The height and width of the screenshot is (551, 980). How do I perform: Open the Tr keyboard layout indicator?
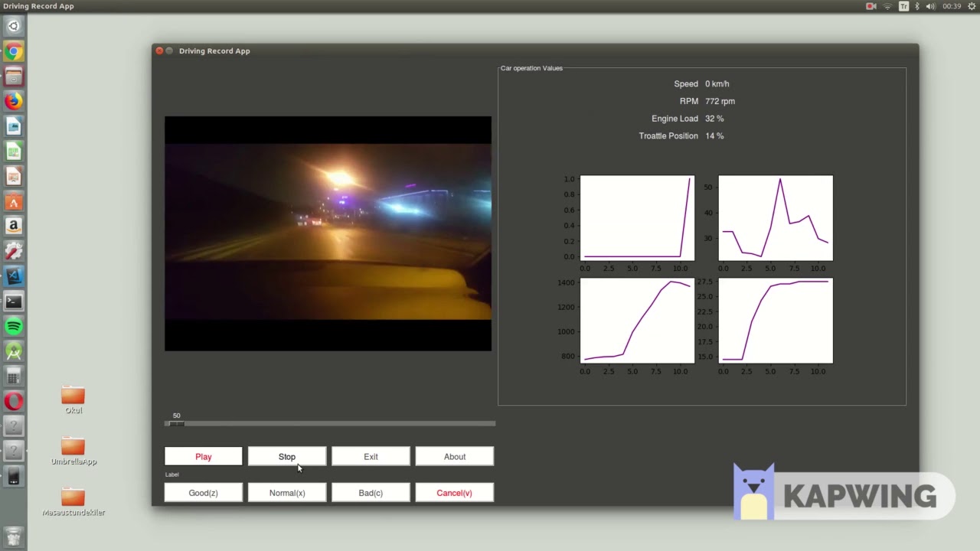(903, 6)
